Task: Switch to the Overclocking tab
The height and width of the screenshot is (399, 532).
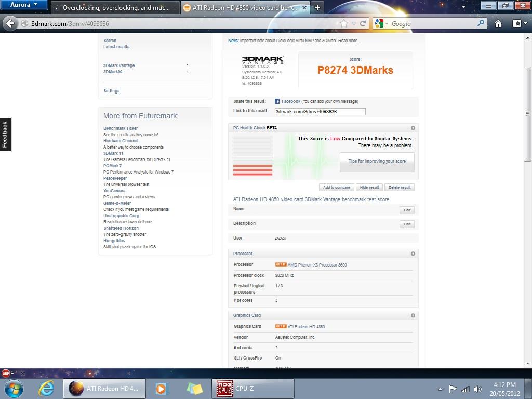Action: tap(115, 7)
